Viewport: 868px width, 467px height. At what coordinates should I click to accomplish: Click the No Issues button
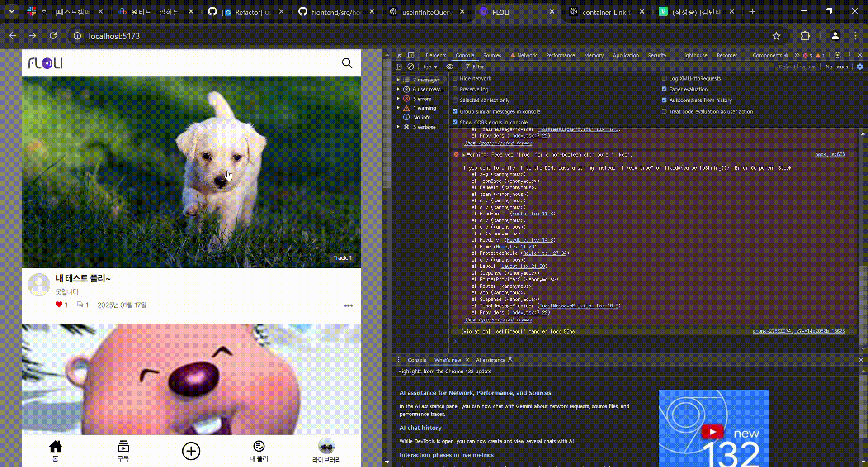point(836,67)
